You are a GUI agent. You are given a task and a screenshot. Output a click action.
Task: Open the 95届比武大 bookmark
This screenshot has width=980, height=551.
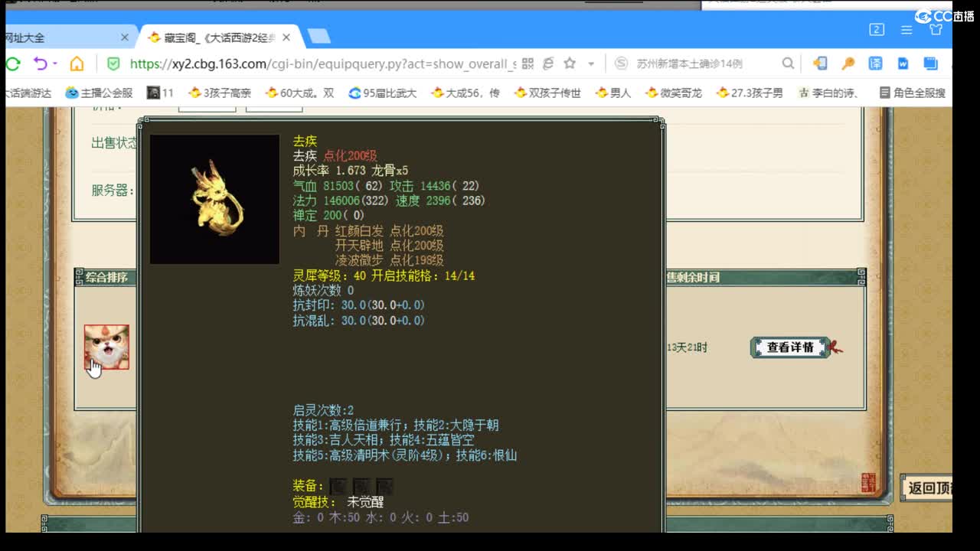point(383,93)
